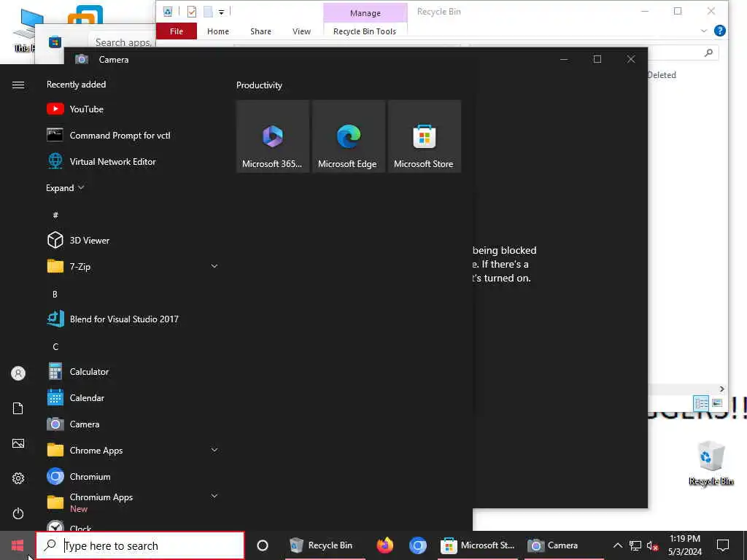Open the notification center icon
This screenshot has width=747, height=560.
723,545
